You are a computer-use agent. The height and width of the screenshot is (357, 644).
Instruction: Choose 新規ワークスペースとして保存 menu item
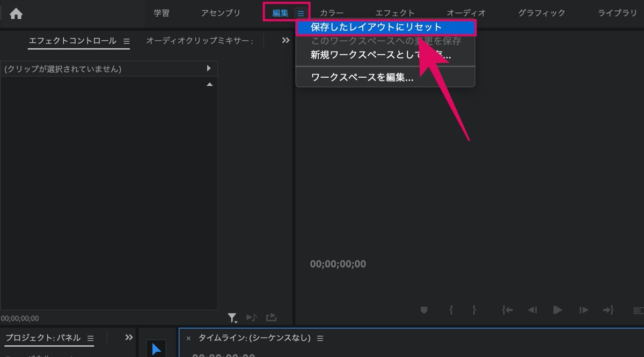click(385, 55)
